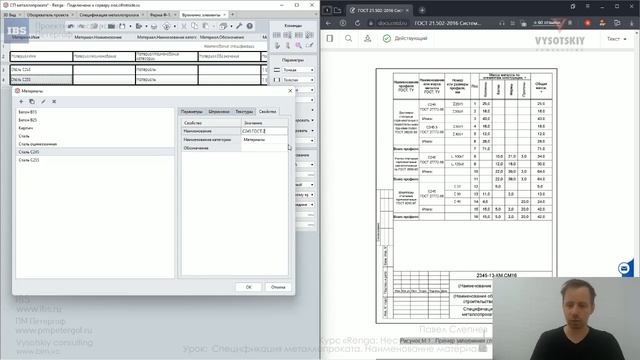Select Сталь оцинкованная in the materials list
The image size is (640, 360).
[x=95, y=144]
